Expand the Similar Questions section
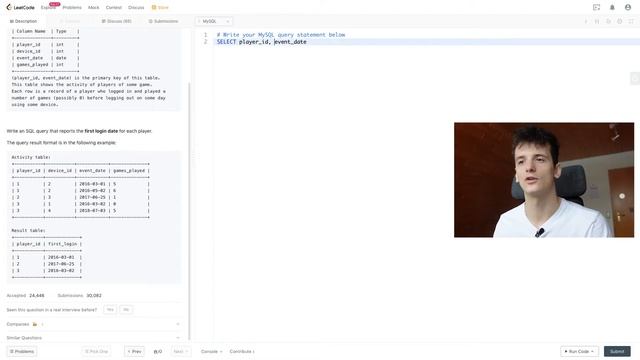Screen dimensions: 640x360 pyautogui.click(x=93, y=338)
